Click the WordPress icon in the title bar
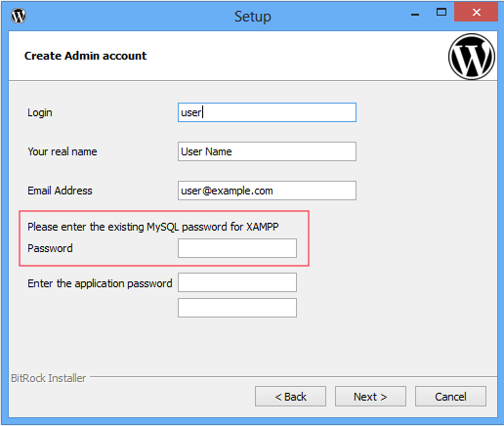This screenshot has height=426, width=504. [x=19, y=16]
